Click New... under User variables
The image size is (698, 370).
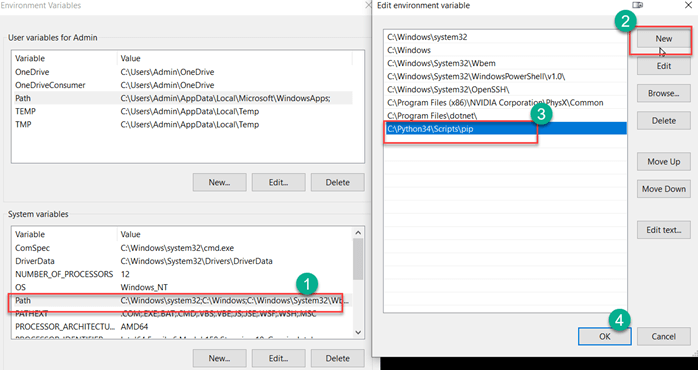[219, 183]
